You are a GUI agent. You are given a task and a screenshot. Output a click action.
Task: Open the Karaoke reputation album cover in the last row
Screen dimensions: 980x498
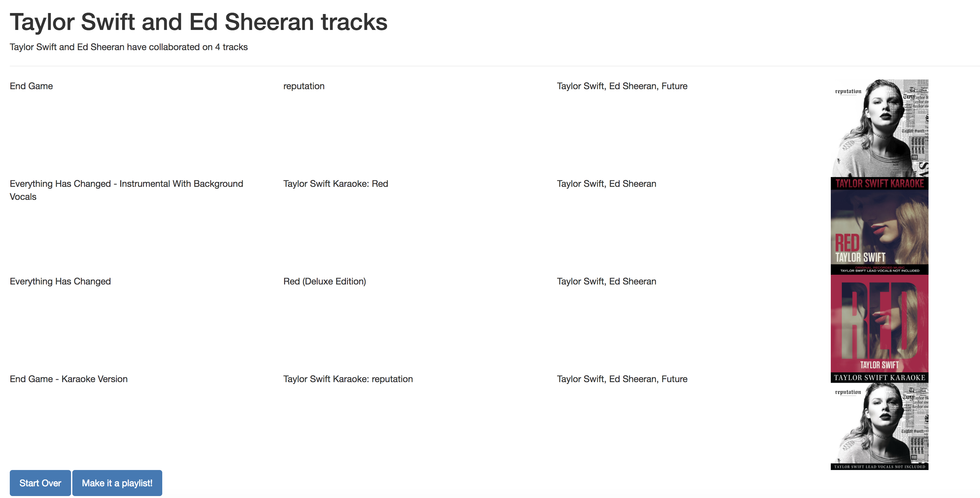(880, 421)
